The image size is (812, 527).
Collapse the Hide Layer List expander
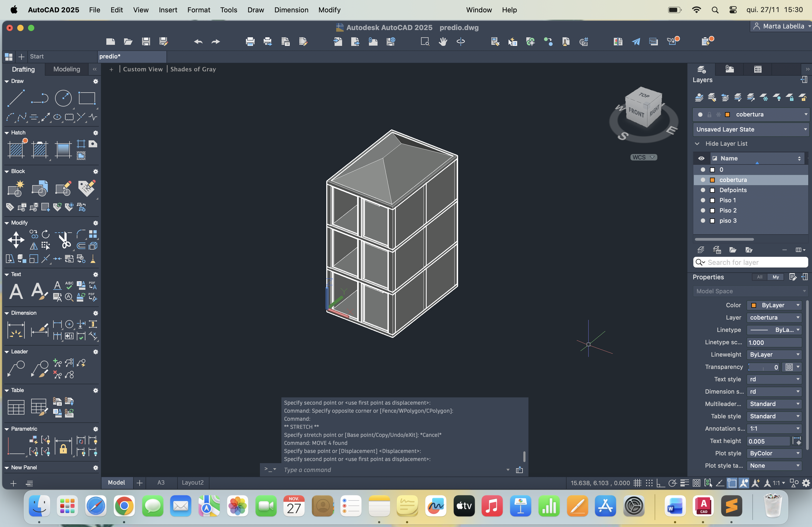pyautogui.click(x=697, y=144)
